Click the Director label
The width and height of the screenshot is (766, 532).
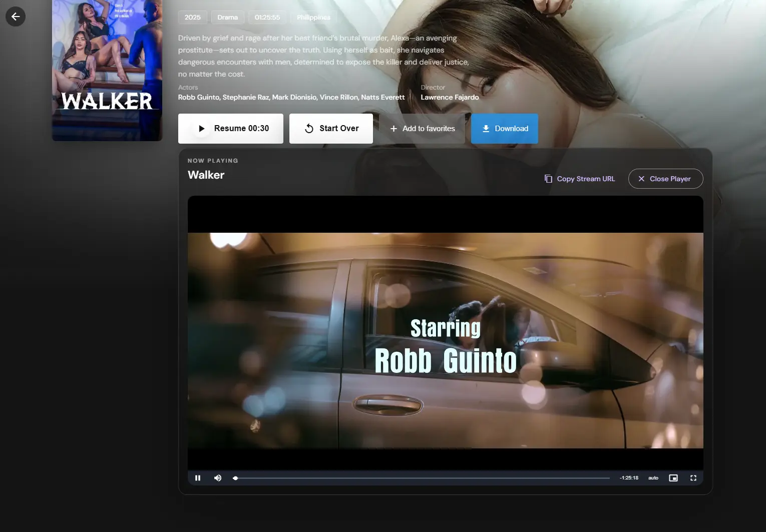(x=433, y=88)
